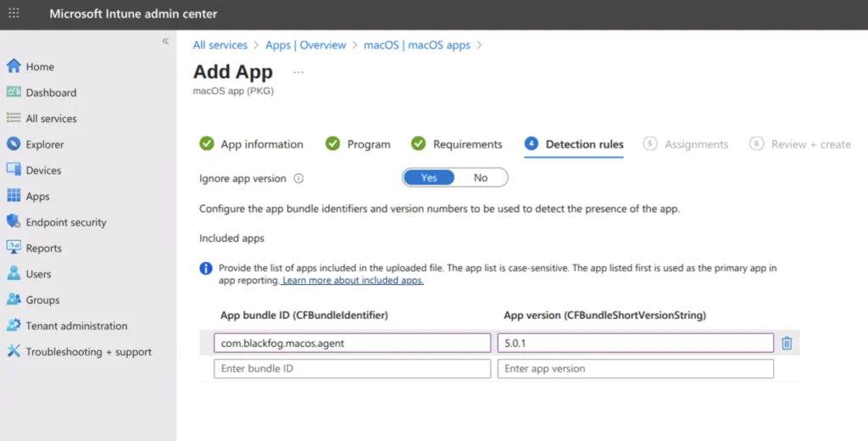Screen dimensions: 868x441
Task: Click Program green checkmark icon
Action: coord(332,143)
